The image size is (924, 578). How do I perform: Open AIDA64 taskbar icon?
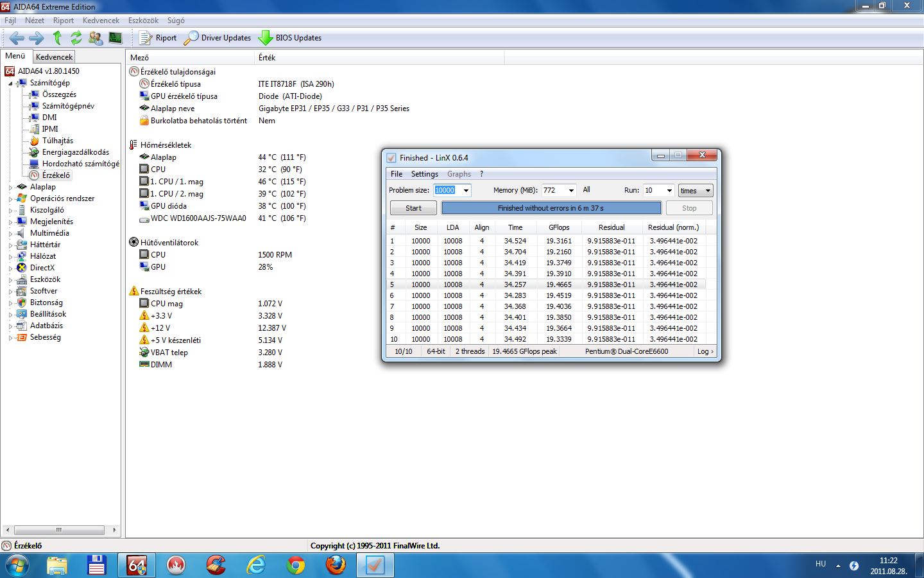(x=136, y=565)
